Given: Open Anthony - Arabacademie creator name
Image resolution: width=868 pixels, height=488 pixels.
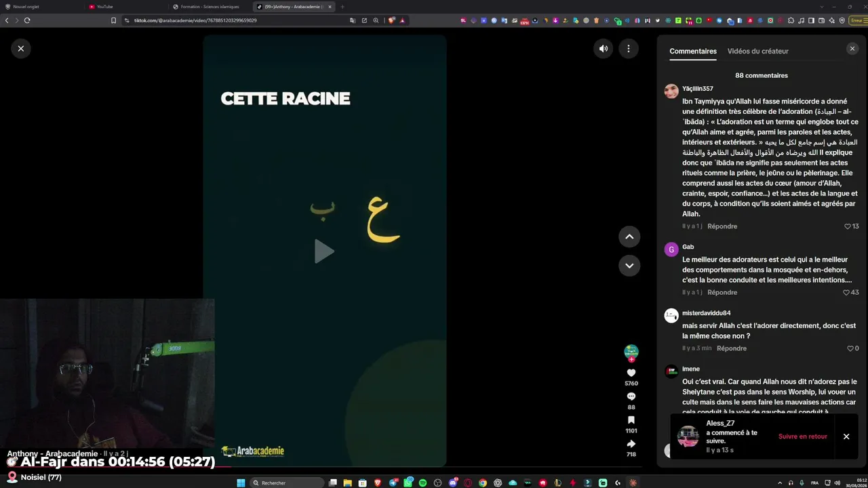Looking at the screenshot, I should [x=53, y=454].
